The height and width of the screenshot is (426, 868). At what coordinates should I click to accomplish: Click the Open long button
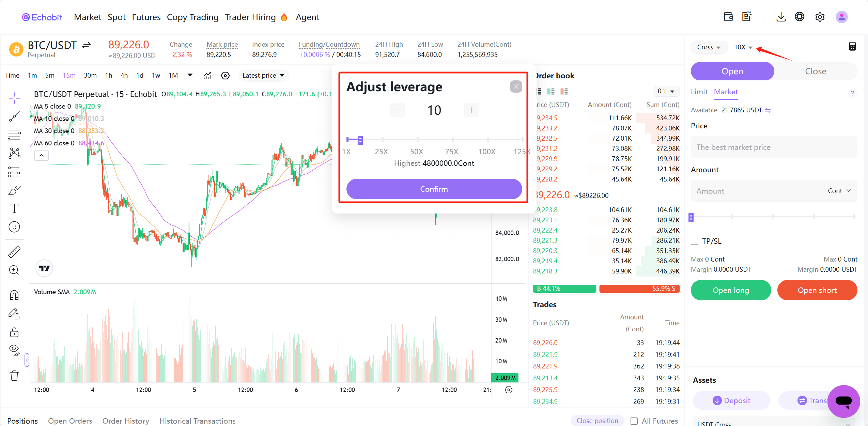point(731,290)
